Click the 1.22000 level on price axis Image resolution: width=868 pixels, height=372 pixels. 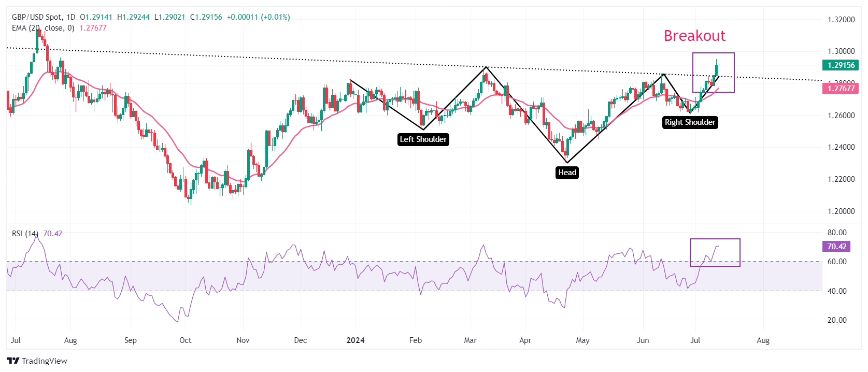(x=841, y=179)
